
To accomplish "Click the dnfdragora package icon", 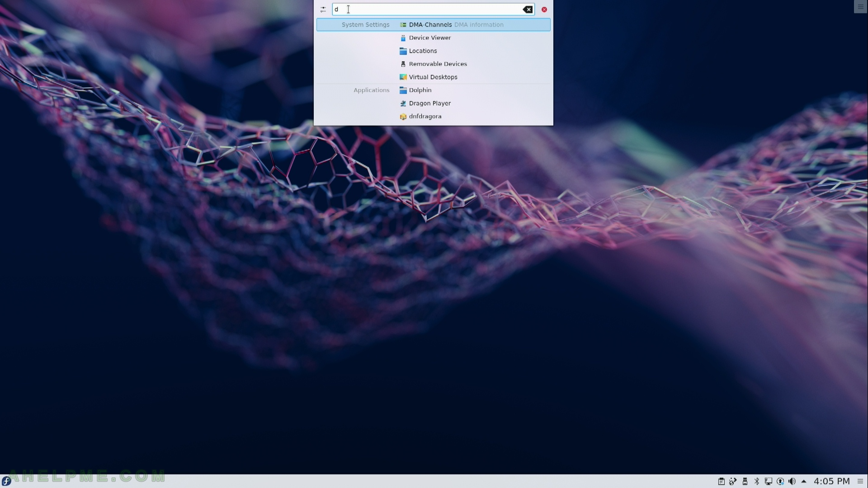I will pyautogui.click(x=403, y=117).
